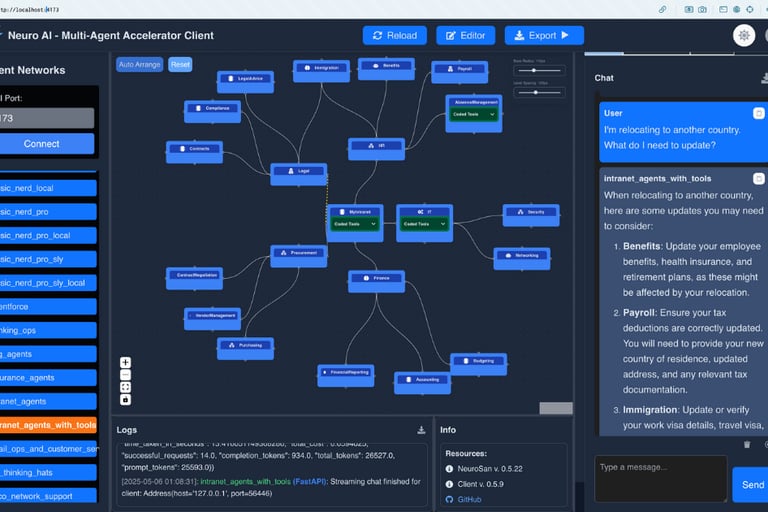Select the Accounting agent node
Screen dimensions: 768x512
click(x=422, y=383)
